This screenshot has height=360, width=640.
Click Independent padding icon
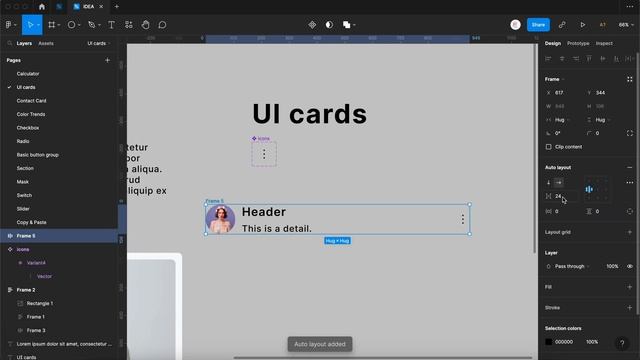[x=629, y=211]
